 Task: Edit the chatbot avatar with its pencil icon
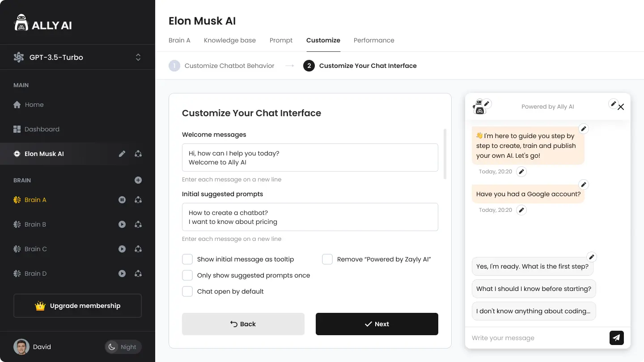tap(487, 104)
